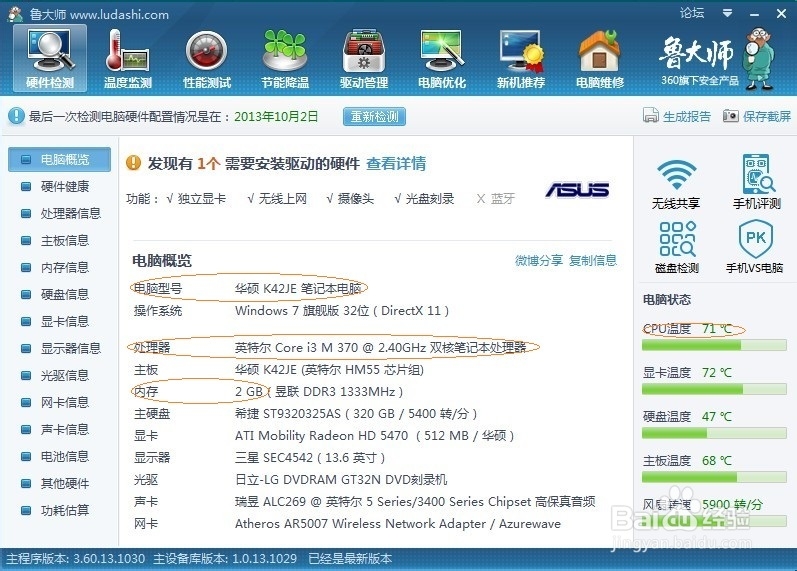Open the 驱动管理 driver manager

364,58
